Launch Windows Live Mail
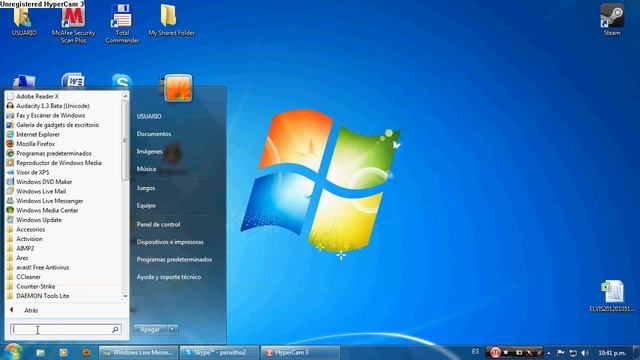The height and width of the screenshot is (360, 640). click(x=41, y=191)
